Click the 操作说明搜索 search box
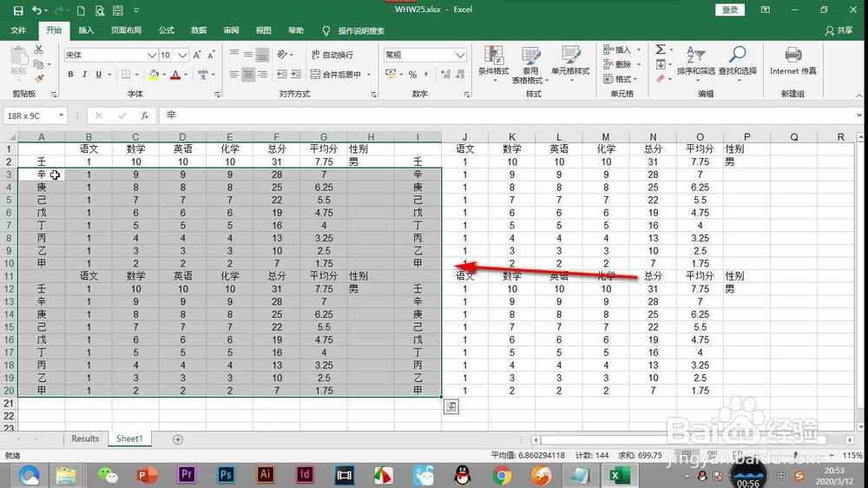This screenshot has width=868, height=488. pyautogui.click(x=361, y=30)
